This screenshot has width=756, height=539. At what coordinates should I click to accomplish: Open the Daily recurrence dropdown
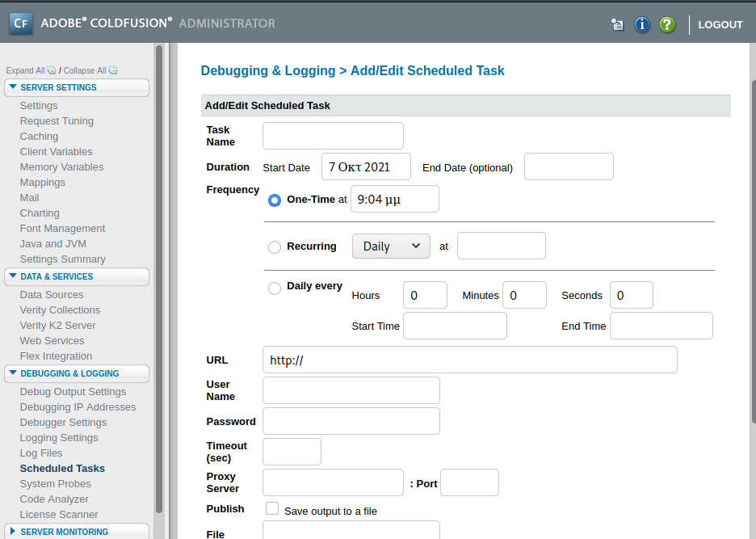[391, 246]
